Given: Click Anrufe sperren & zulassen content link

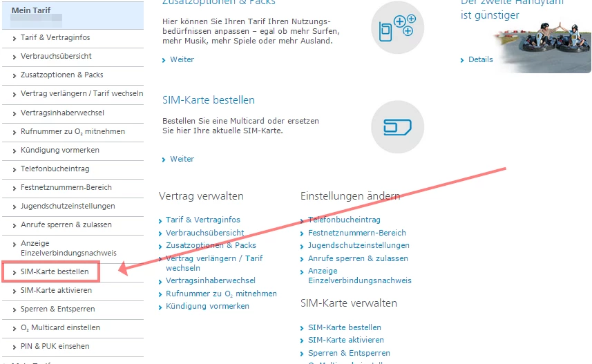Looking at the screenshot, I should [358, 258].
